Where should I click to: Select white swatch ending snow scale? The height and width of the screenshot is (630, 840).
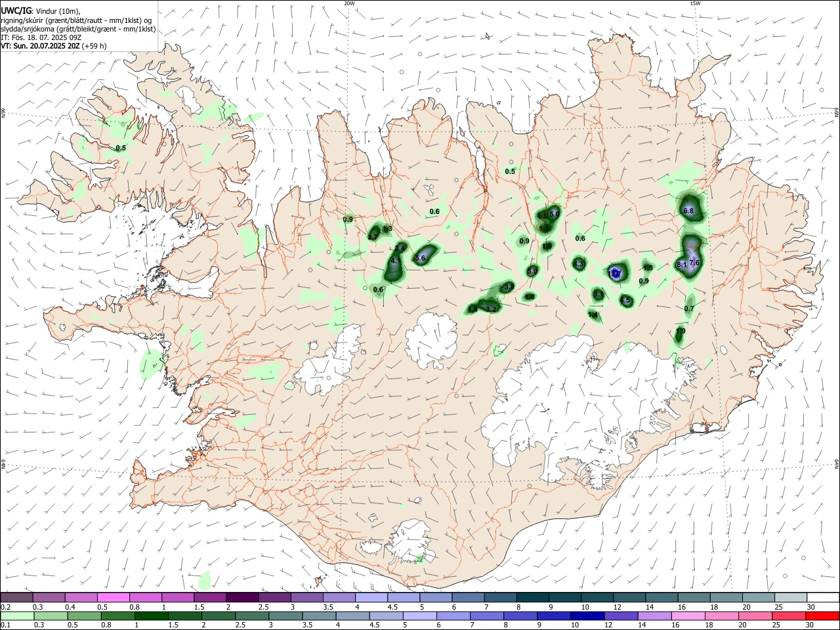point(823,597)
